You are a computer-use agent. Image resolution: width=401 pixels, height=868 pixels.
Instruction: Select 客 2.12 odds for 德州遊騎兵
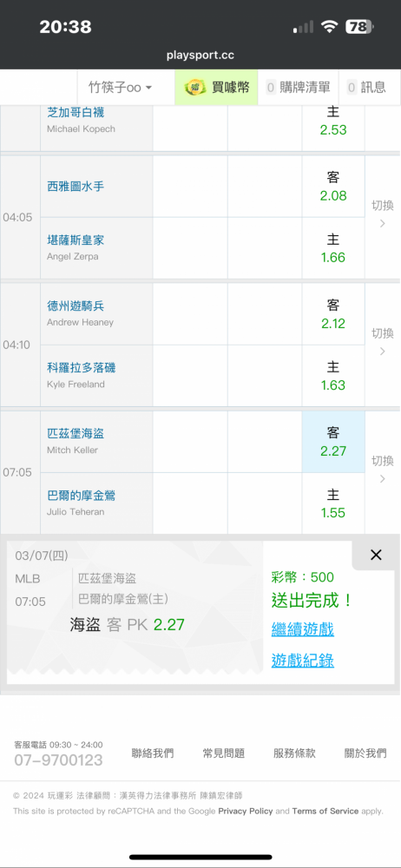tap(333, 314)
